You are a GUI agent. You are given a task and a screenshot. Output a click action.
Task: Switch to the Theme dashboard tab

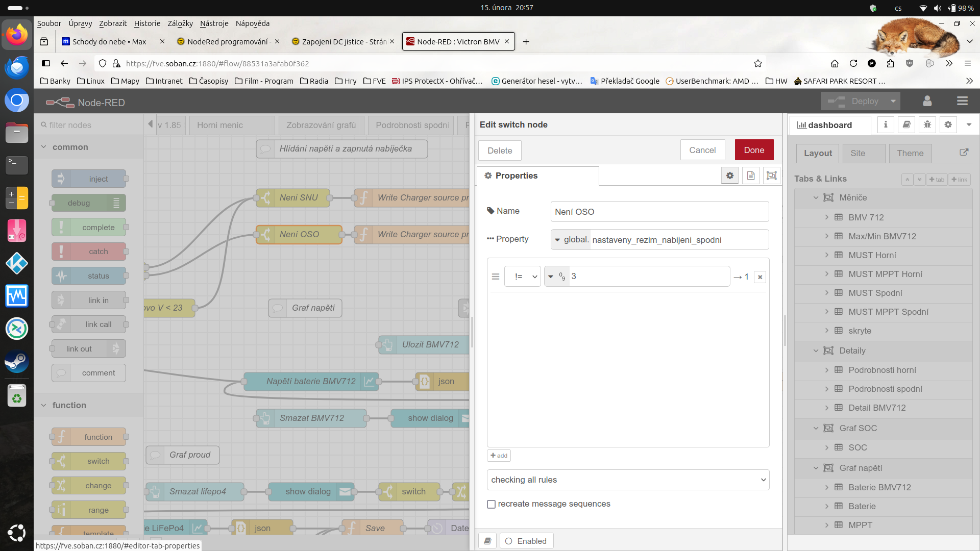click(x=910, y=153)
